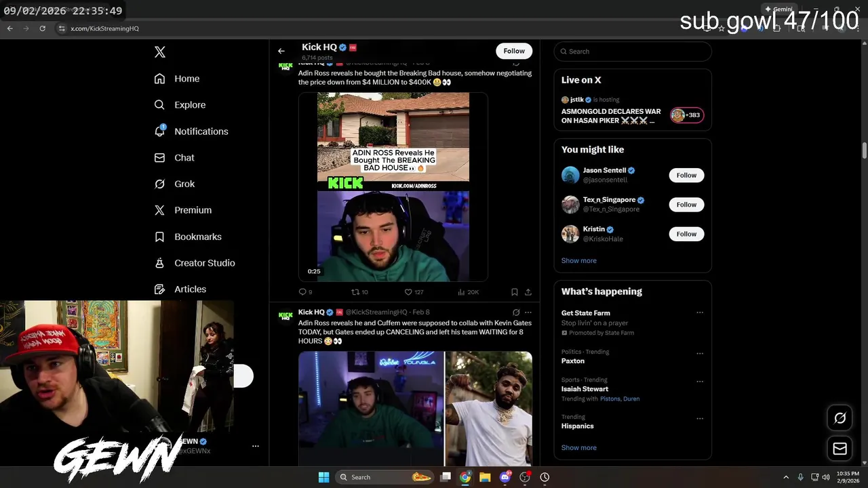The height and width of the screenshot is (488, 868).
Task: Reload the page in the browser
Action: click(x=42, y=28)
